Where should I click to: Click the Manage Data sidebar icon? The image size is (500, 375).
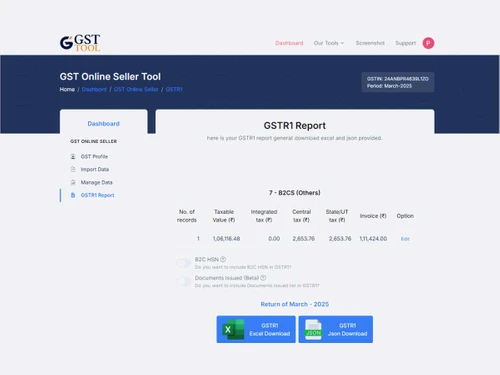pos(73,182)
